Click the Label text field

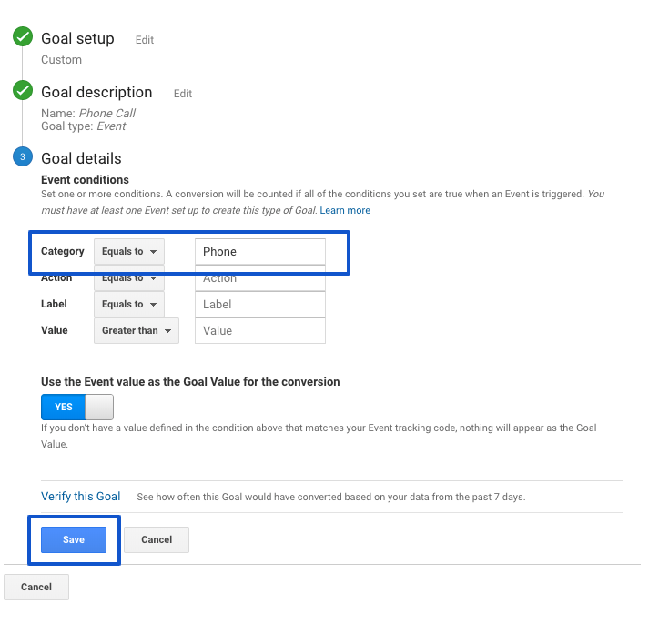click(260, 305)
